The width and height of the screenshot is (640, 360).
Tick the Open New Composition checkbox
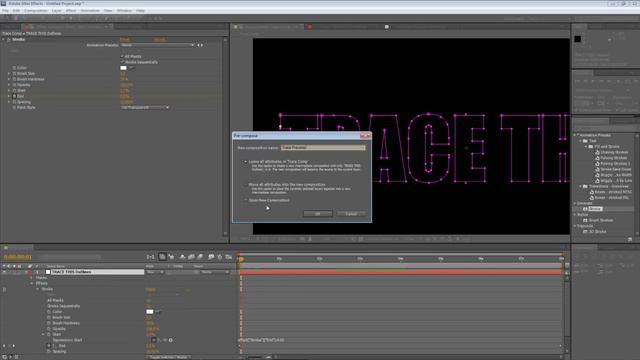(246, 200)
